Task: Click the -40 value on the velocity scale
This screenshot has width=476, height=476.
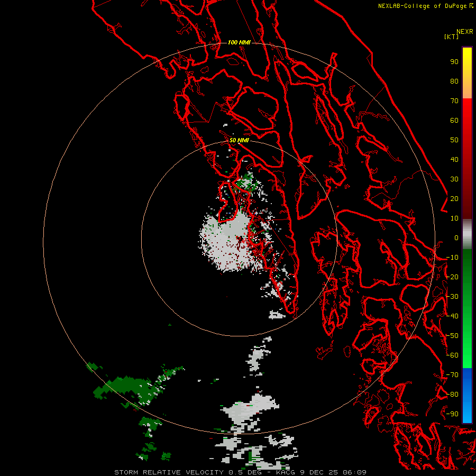Action: (452, 316)
